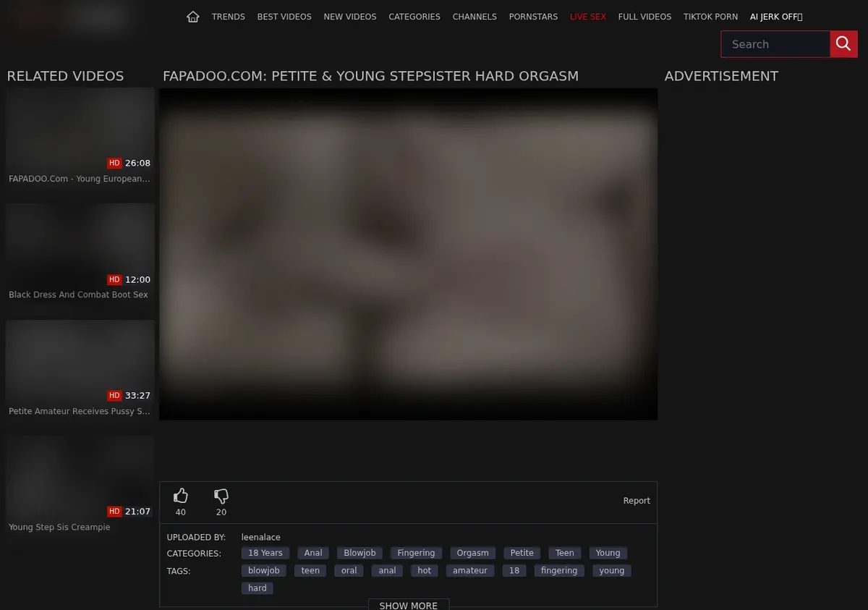Click the 'hot' tag

425,571
